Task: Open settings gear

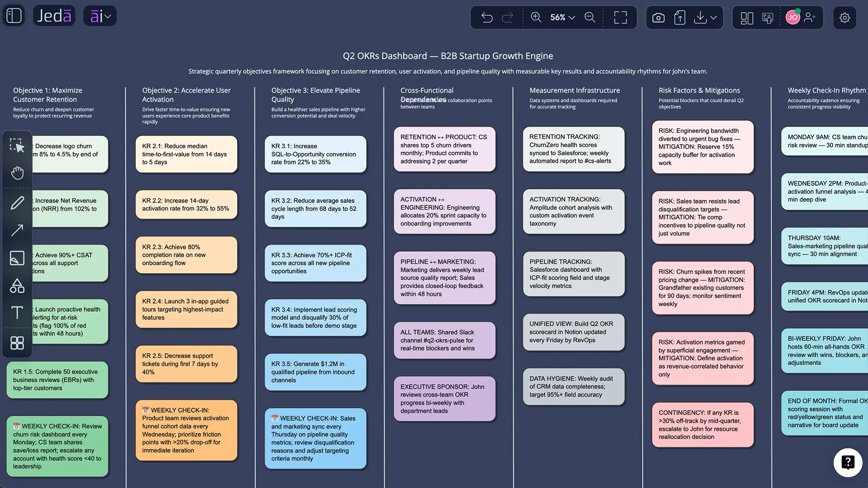Action: 845,18
